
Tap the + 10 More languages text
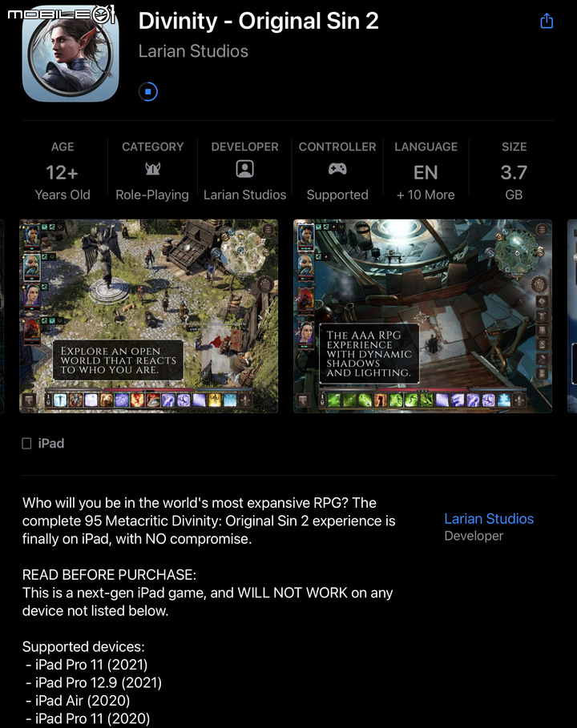tap(426, 195)
